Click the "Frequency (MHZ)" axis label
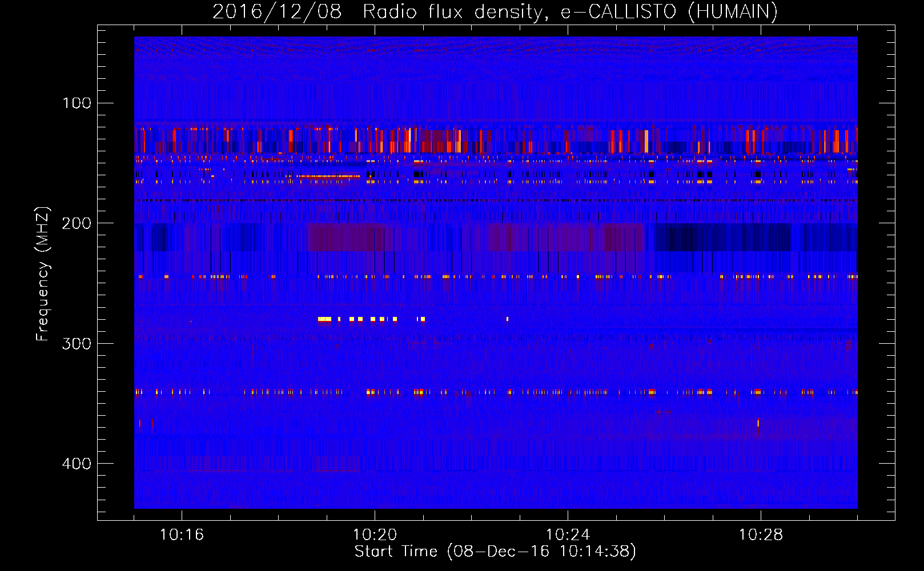The width and height of the screenshot is (924, 571). (43, 274)
